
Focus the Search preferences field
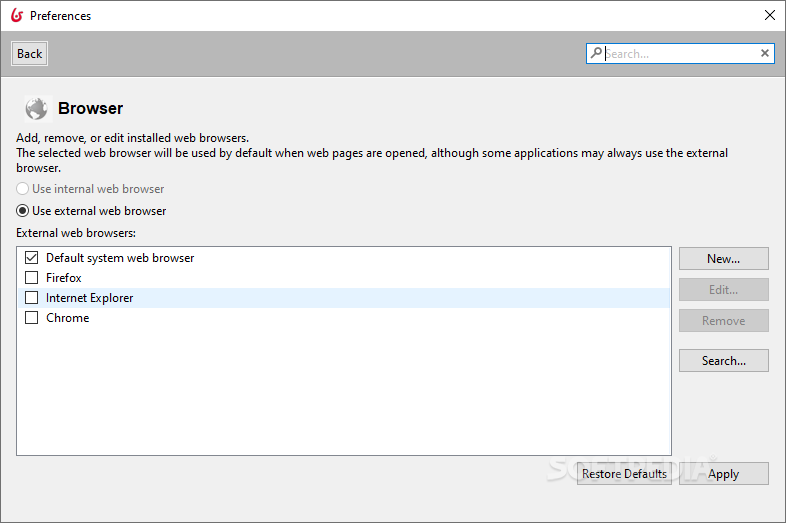point(680,54)
